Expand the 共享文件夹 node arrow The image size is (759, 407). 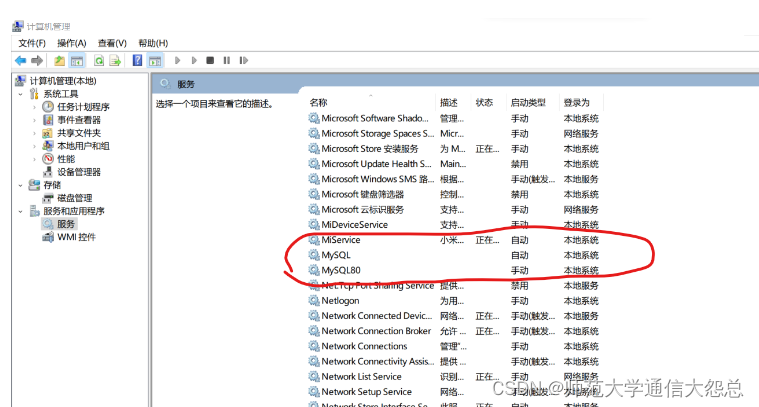point(34,133)
